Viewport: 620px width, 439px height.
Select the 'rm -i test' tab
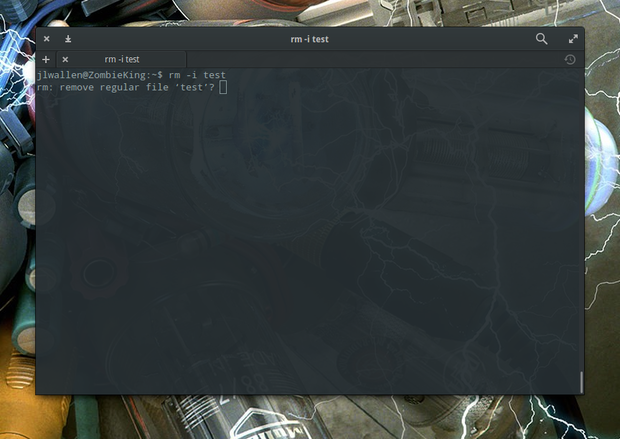point(122,59)
